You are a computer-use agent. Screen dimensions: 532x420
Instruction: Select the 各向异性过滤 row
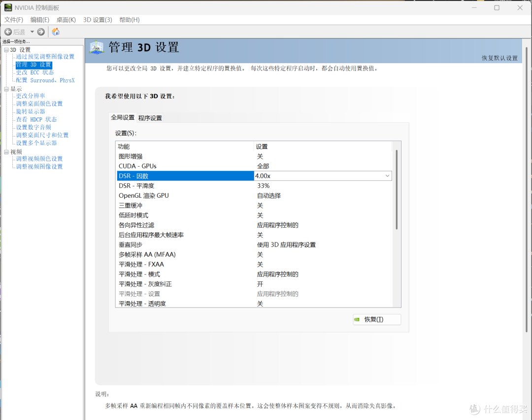point(254,225)
